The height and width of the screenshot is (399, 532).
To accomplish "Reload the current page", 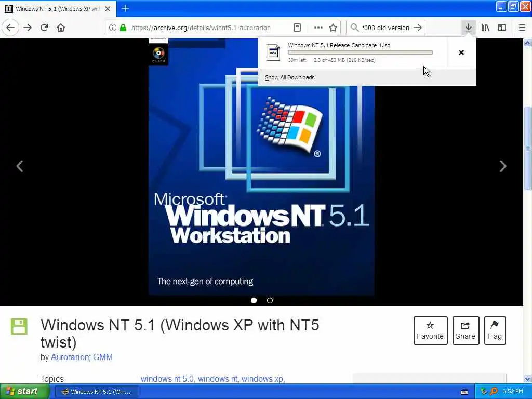I will [45, 28].
